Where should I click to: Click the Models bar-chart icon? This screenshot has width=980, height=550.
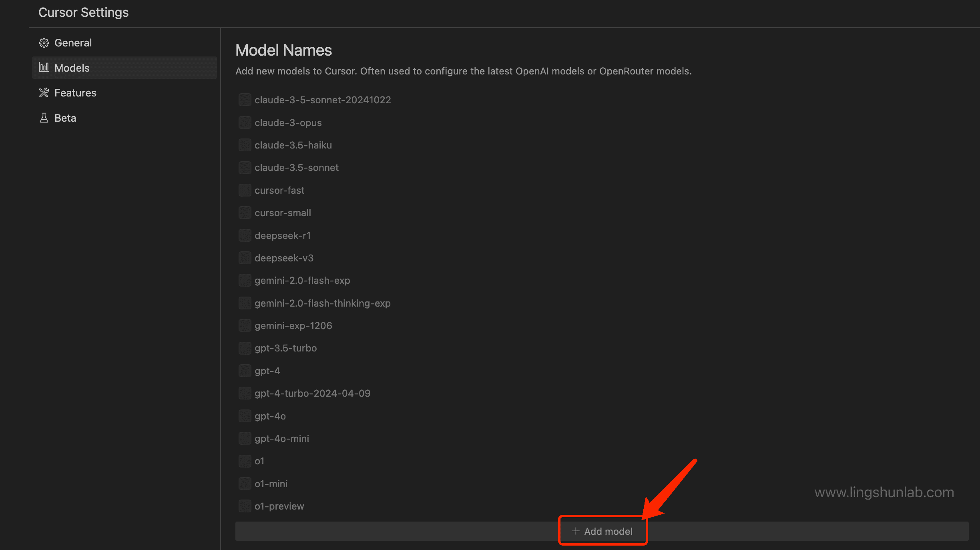[44, 67]
